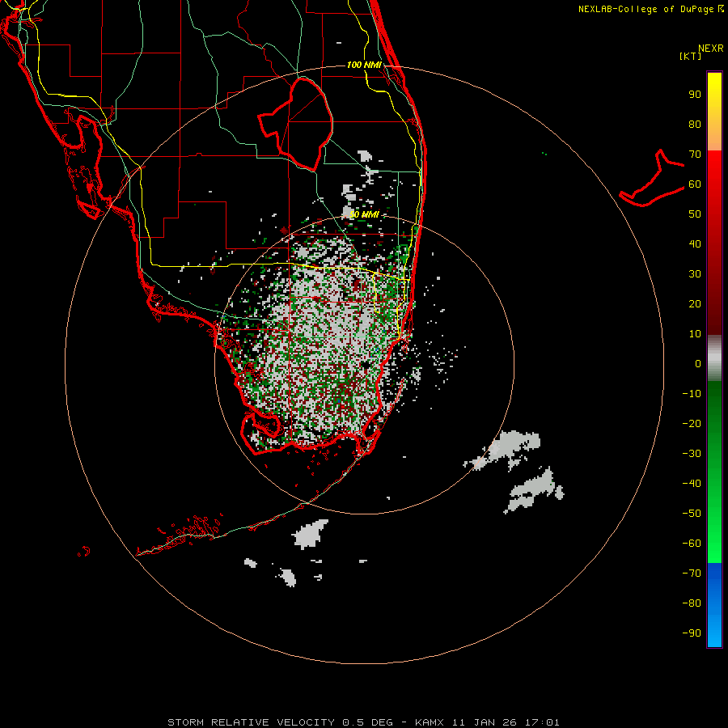Click the 80 value on velocity scale
The width and height of the screenshot is (728, 728).
695,125
